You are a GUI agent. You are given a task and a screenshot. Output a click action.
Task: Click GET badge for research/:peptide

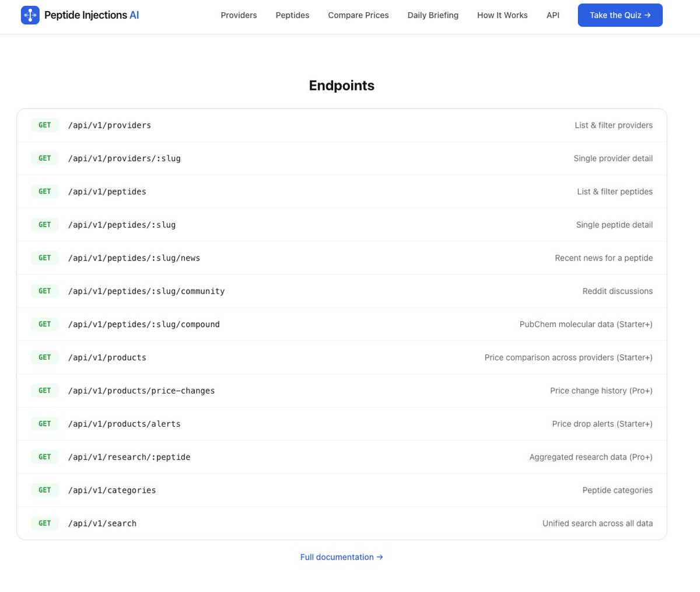45,457
